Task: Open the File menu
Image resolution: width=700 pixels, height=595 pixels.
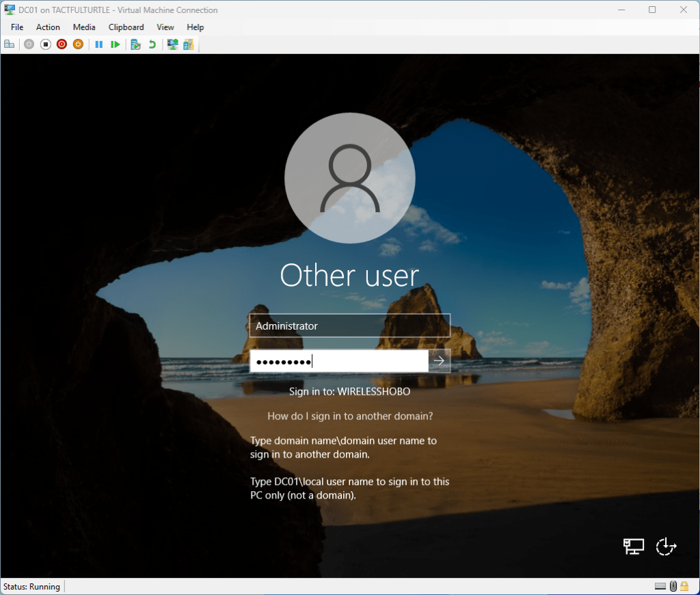Action: coord(17,27)
